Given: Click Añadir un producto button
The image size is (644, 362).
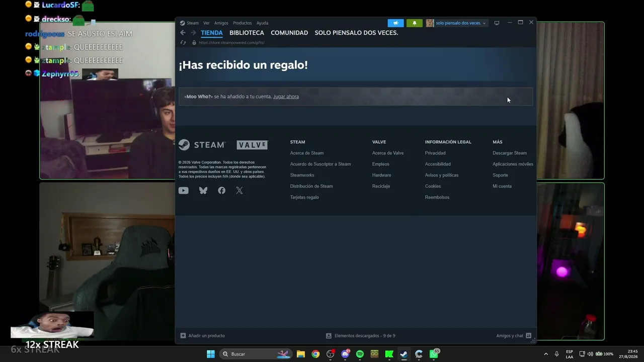Looking at the screenshot, I should coord(203,336).
